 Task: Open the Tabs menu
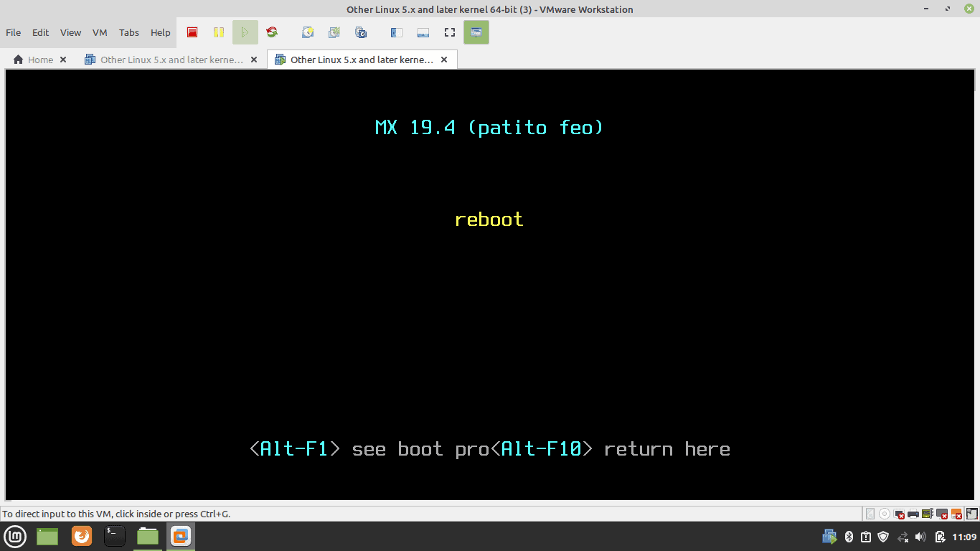click(x=129, y=32)
